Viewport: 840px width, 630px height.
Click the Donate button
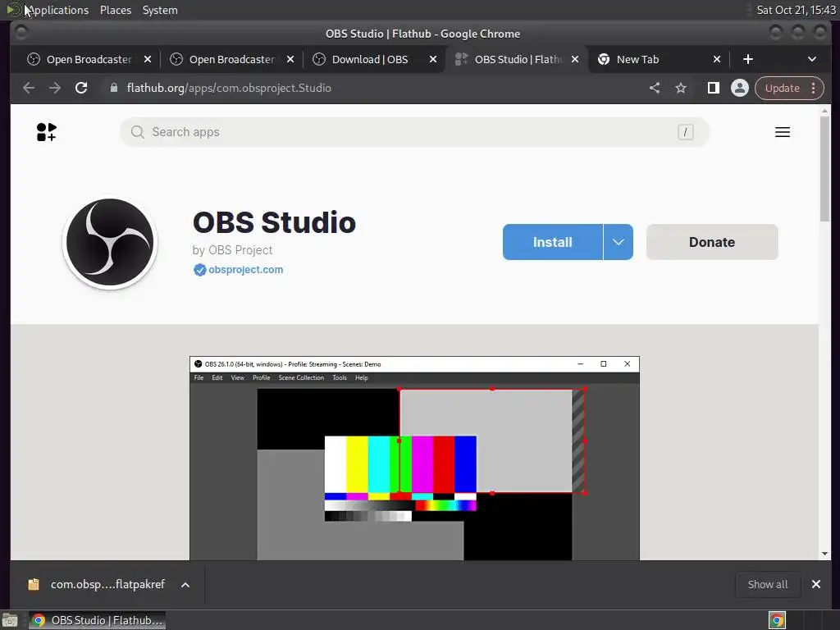(x=712, y=242)
